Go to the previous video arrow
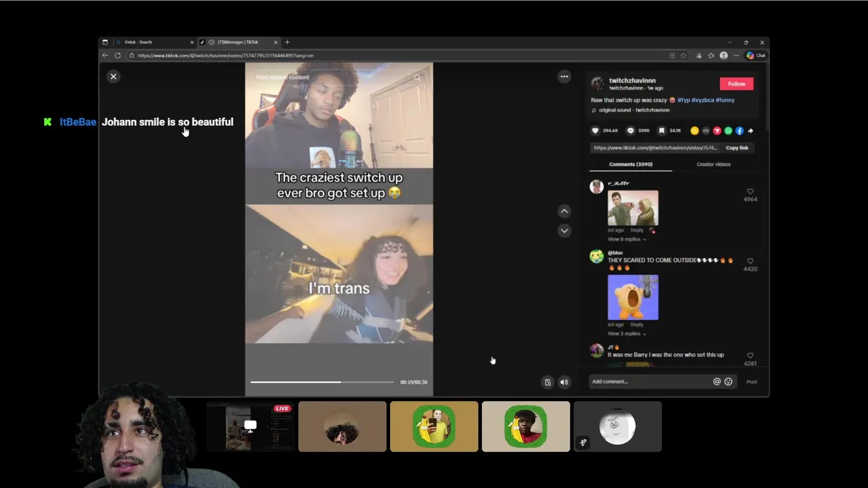The image size is (868, 488). (564, 211)
